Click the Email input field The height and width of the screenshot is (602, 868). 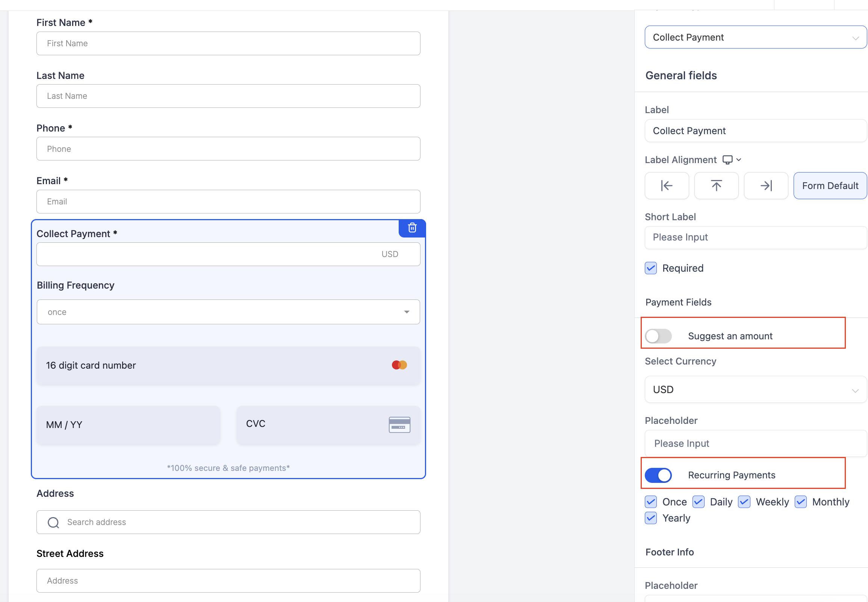[228, 202]
